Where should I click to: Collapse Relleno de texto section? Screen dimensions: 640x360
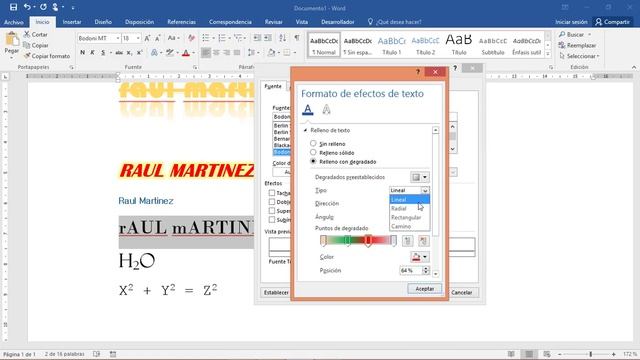click(x=305, y=130)
